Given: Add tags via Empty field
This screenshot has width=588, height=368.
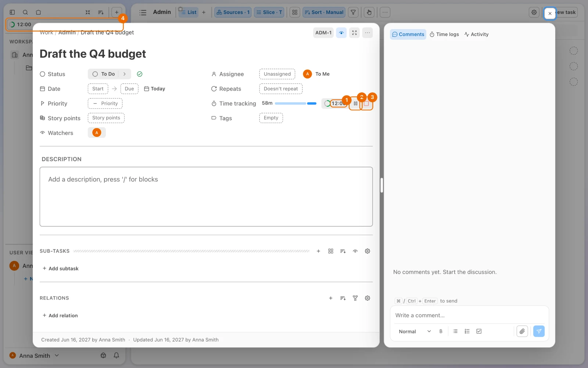Looking at the screenshot, I should click(271, 118).
